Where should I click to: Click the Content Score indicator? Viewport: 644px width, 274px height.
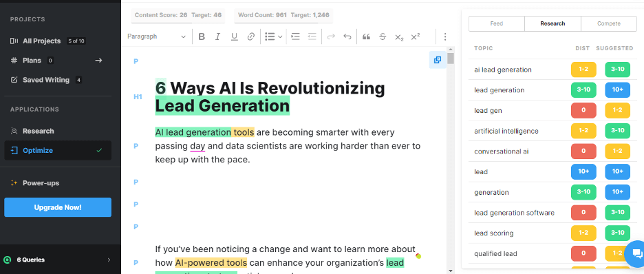178,15
